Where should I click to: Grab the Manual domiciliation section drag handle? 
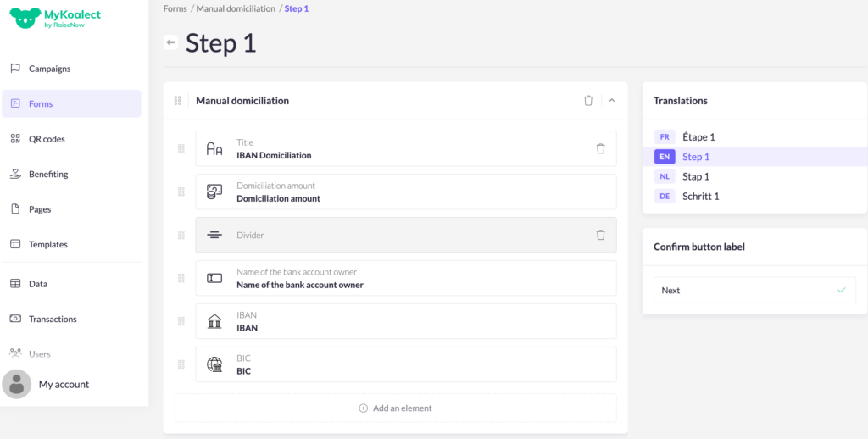(177, 101)
